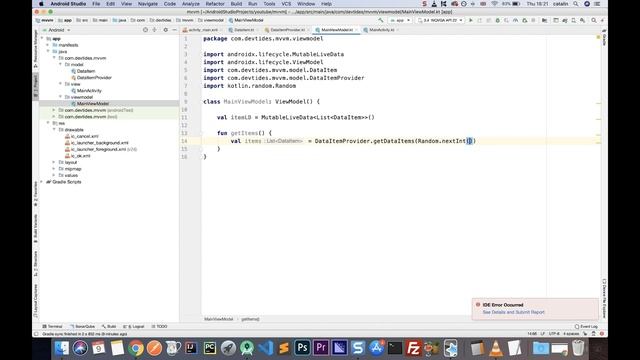Switch to DataItem.kt editor tab

tap(244, 30)
